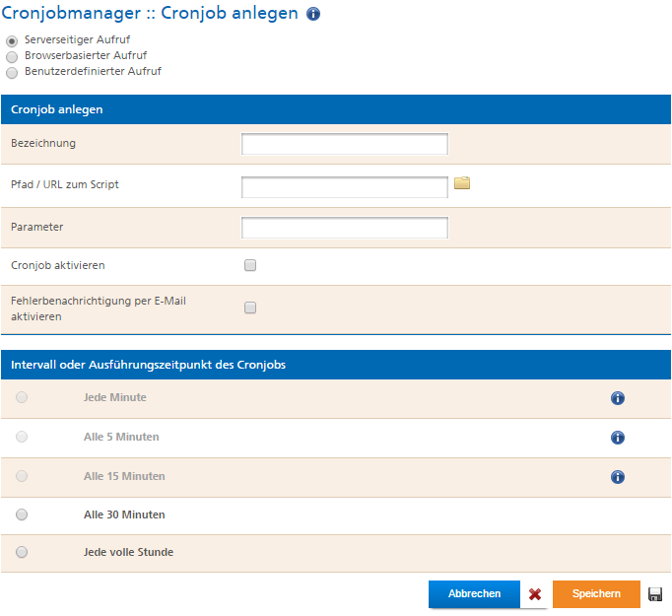Click the orange Speichern button

(x=596, y=594)
